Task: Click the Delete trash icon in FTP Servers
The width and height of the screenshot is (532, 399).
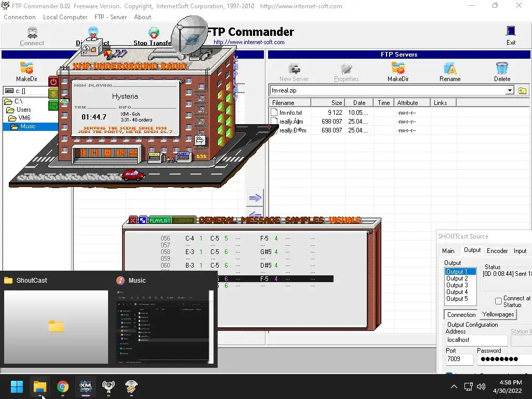Action: (x=502, y=68)
